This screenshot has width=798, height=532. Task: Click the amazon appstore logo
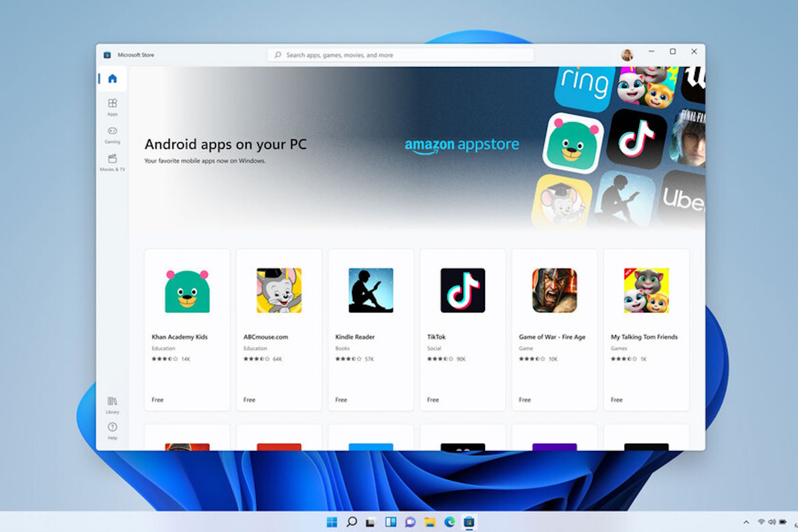point(462,145)
